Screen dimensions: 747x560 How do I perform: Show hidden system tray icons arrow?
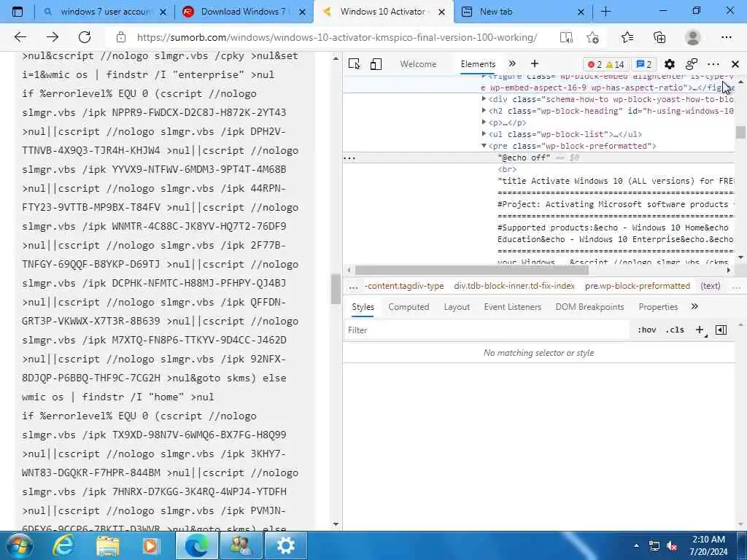pyautogui.click(x=636, y=545)
